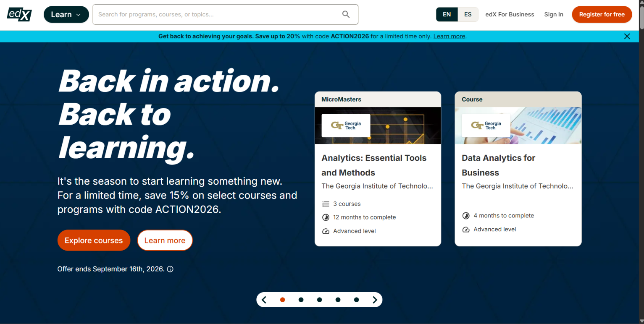Image resolution: width=644 pixels, height=324 pixels.
Task: Click "3 courses" text
Action: click(x=347, y=204)
